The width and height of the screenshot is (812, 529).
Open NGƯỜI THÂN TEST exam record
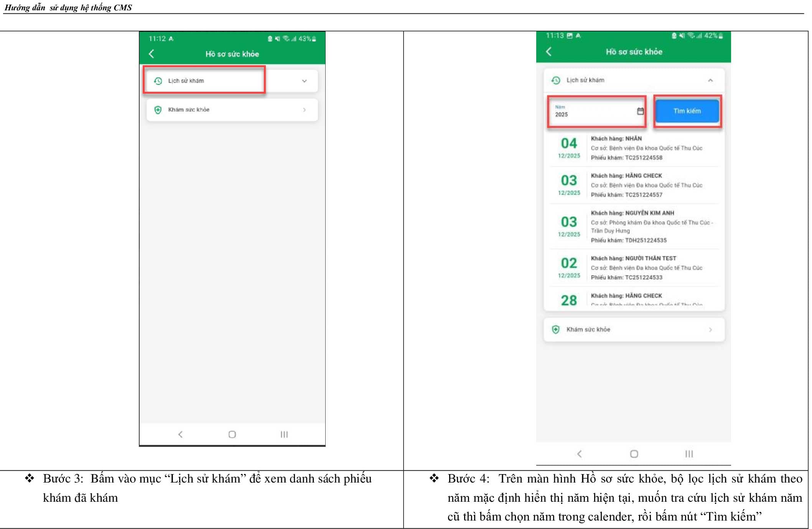(x=634, y=268)
